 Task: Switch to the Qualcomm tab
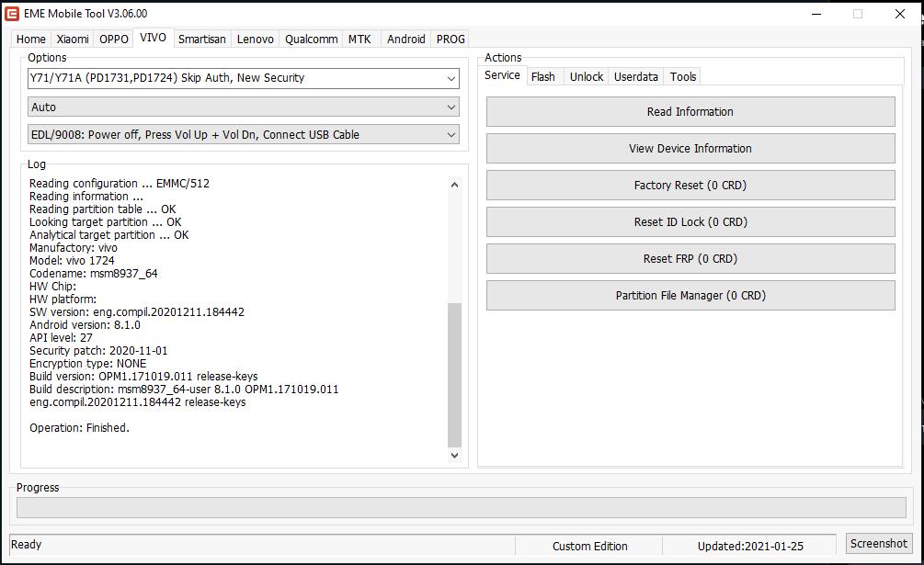[311, 39]
